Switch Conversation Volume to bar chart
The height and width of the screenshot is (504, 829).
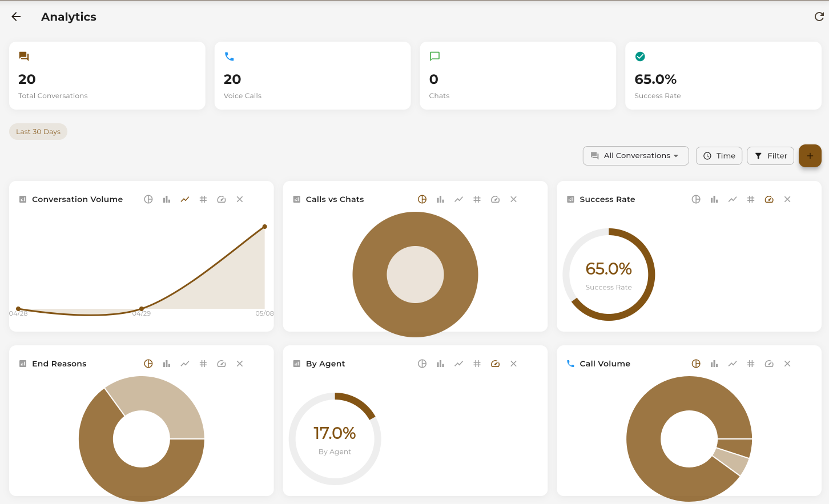[167, 199]
